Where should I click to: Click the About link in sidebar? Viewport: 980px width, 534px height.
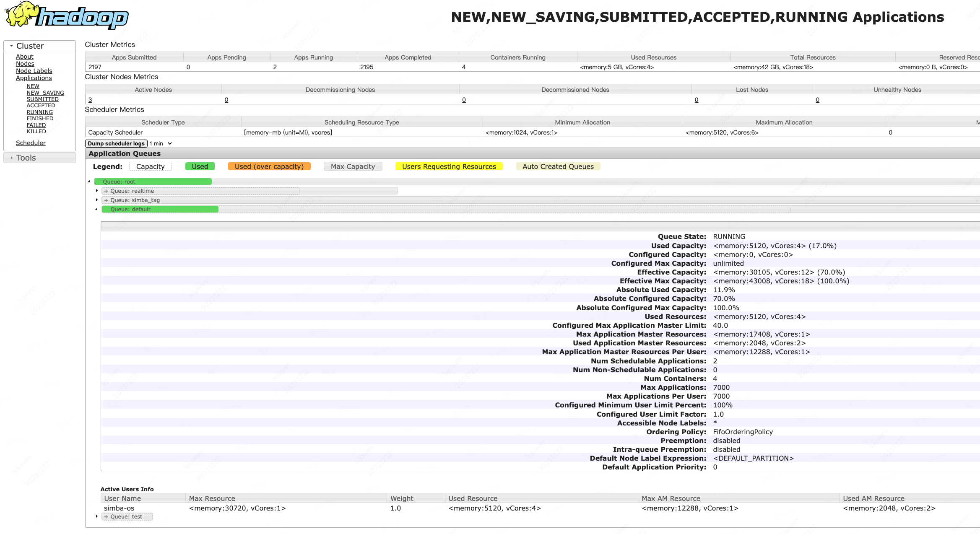coord(25,57)
